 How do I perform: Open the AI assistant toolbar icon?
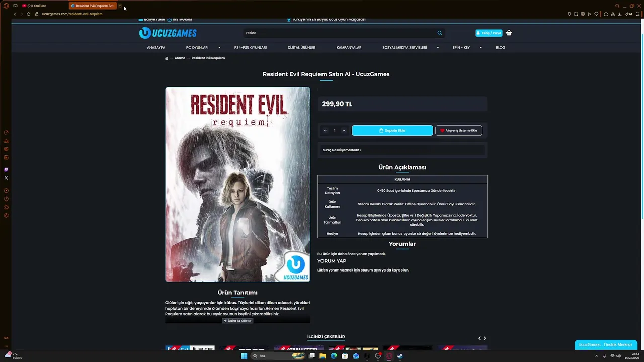pos(628,14)
